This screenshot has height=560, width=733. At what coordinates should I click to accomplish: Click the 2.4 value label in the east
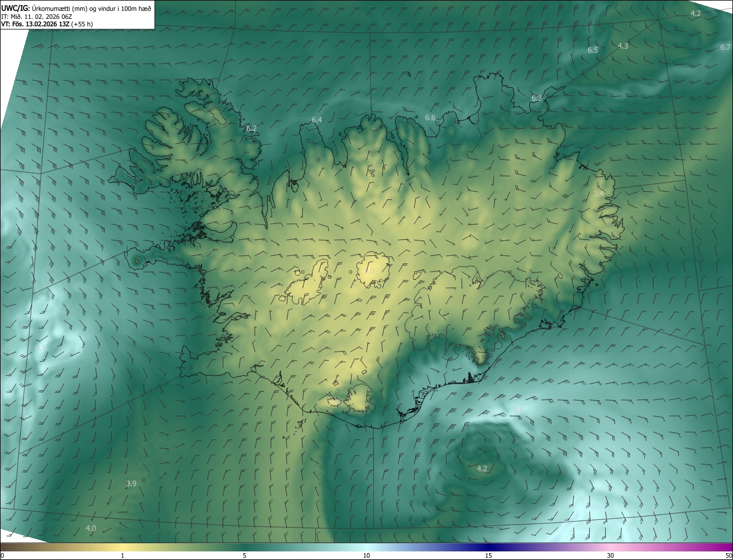(x=598, y=194)
